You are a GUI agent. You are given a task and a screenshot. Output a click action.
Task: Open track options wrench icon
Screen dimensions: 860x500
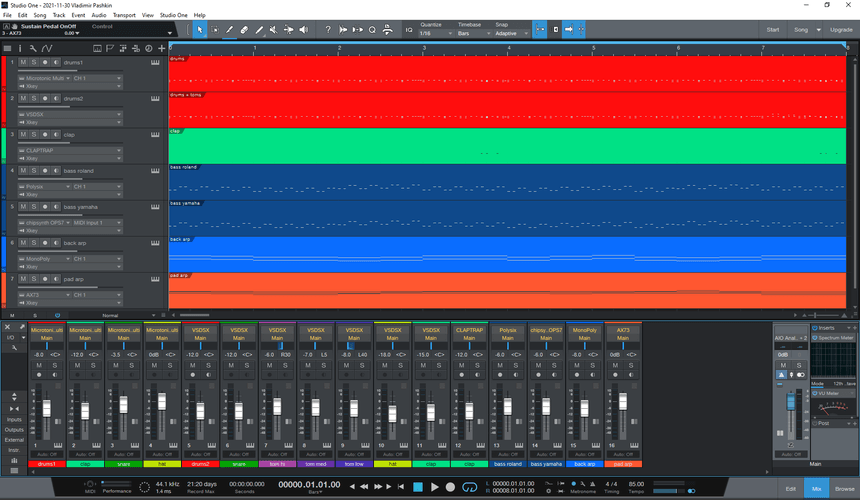pyautogui.click(x=33, y=49)
